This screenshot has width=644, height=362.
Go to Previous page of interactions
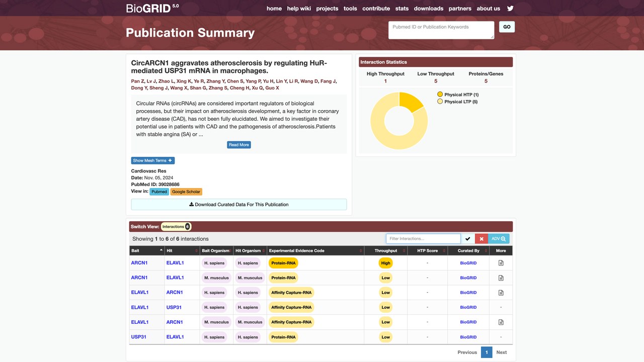click(467, 352)
